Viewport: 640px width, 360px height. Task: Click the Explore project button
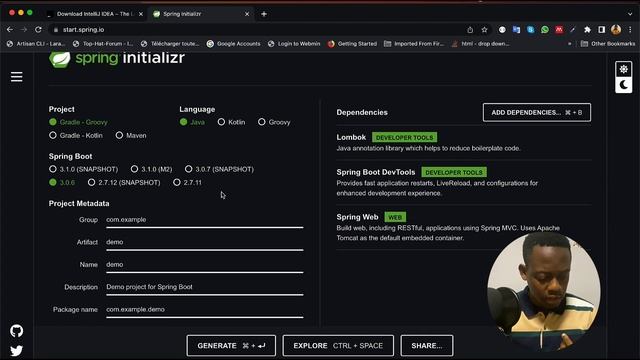point(338,346)
